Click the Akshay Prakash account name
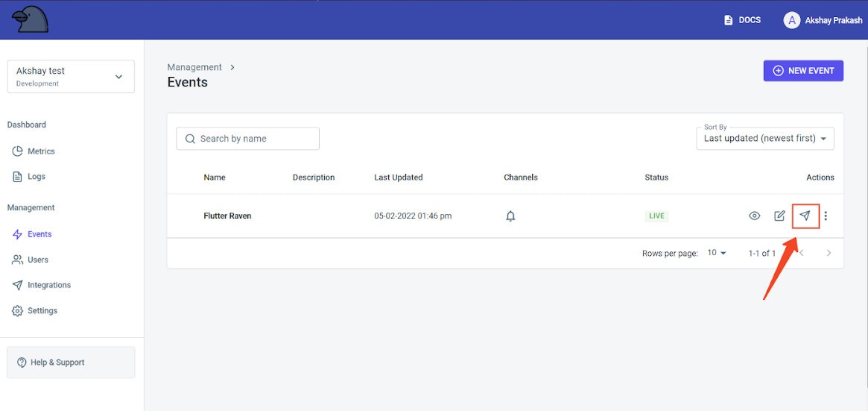Image resolution: width=868 pixels, height=411 pixels. pyautogui.click(x=834, y=20)
